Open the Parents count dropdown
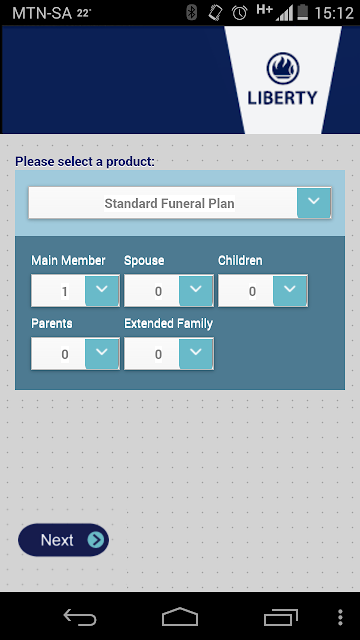The width and height of the screenshot is (360, 640). pyautogui.click(x=102, y=353)
